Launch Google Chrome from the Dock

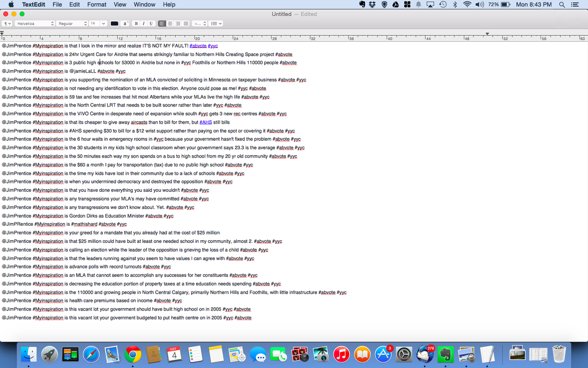pos(133,354)
